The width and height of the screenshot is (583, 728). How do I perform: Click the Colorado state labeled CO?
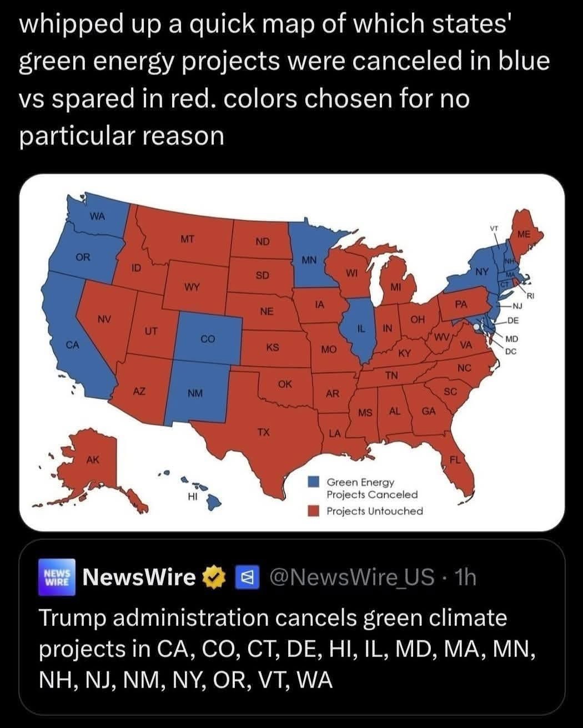pyautogui.click(x=208, y=338)
